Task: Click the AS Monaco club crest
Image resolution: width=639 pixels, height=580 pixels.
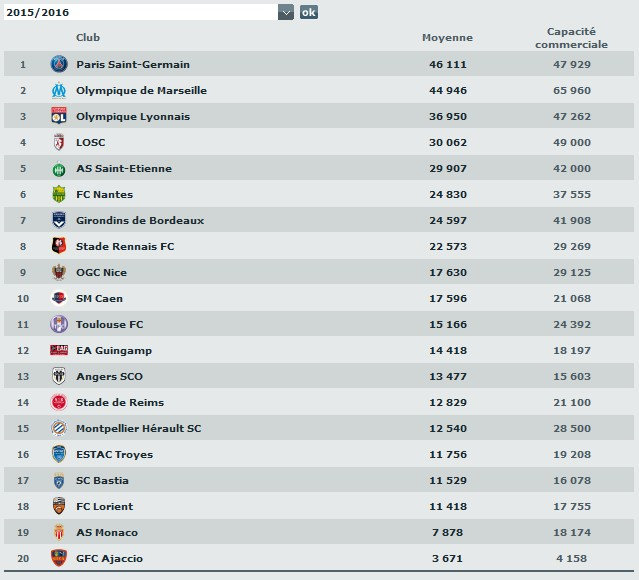Action: click(x=58, y=532)
